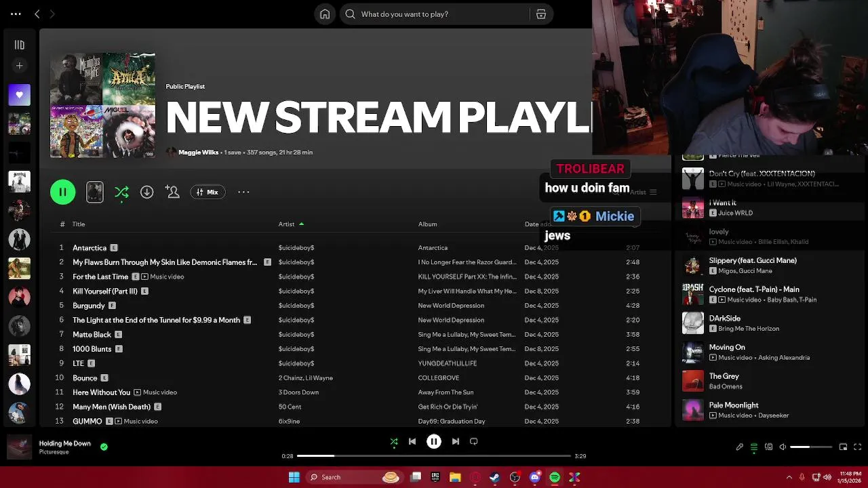The image size is (868, 488).
Task: Navigate back with left arrow
Action: click(x=37, y=14)
